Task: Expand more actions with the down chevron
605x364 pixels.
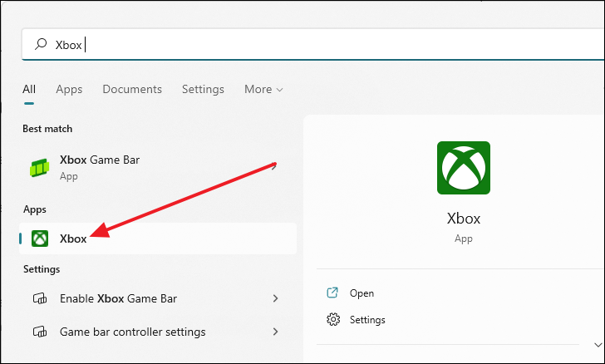Action: (x=598, y=345)
